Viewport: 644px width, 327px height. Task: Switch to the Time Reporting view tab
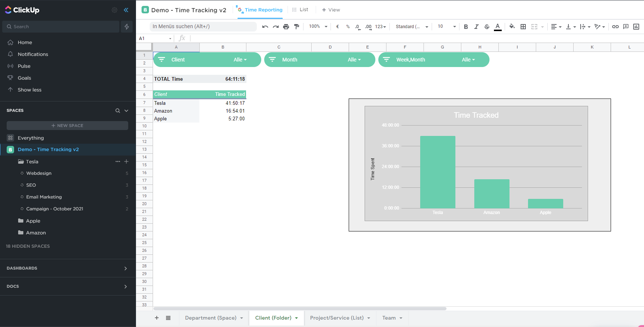(x=260, y=10)
